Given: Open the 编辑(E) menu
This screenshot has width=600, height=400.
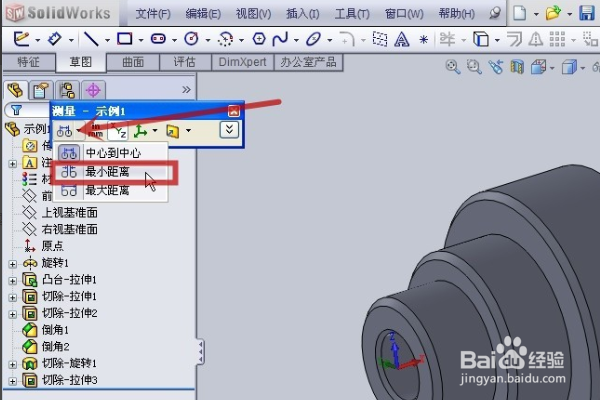Looking at the screenshot, I should coord(203,14).
